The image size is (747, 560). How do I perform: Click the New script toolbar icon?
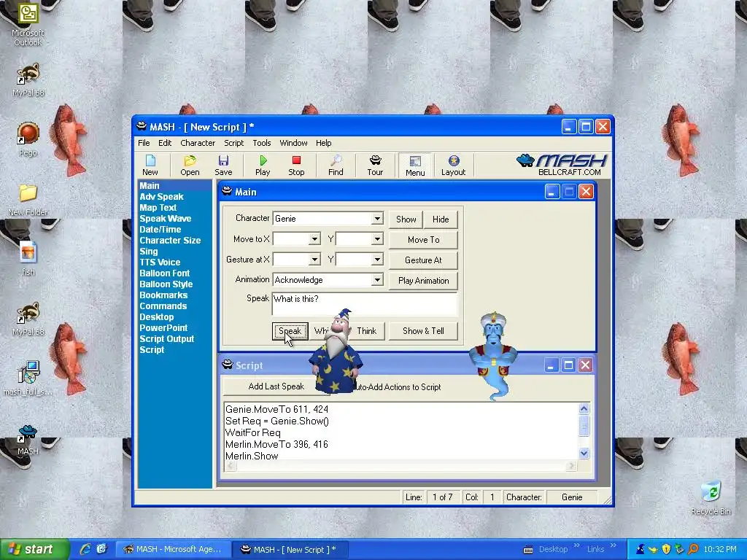tap(150, 166)
